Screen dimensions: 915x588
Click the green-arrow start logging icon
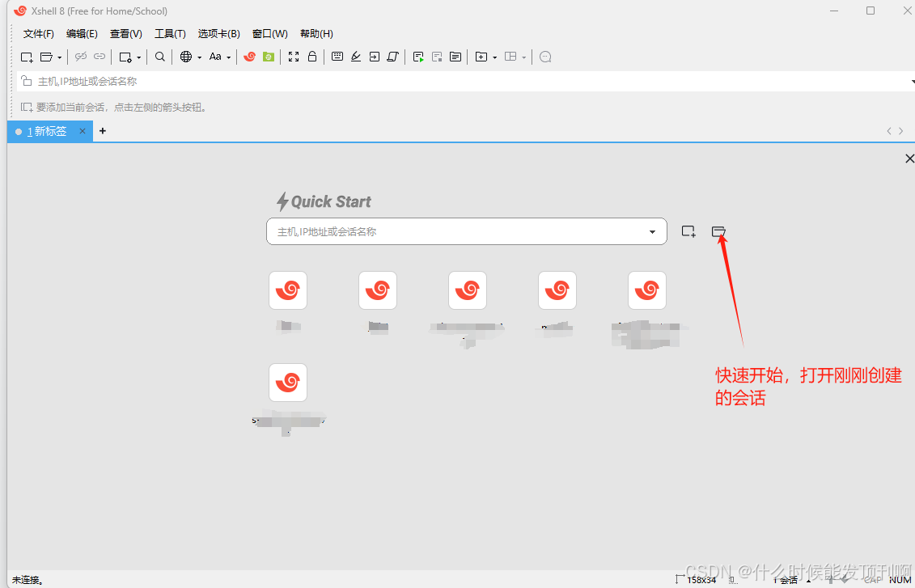click(418, 57)
